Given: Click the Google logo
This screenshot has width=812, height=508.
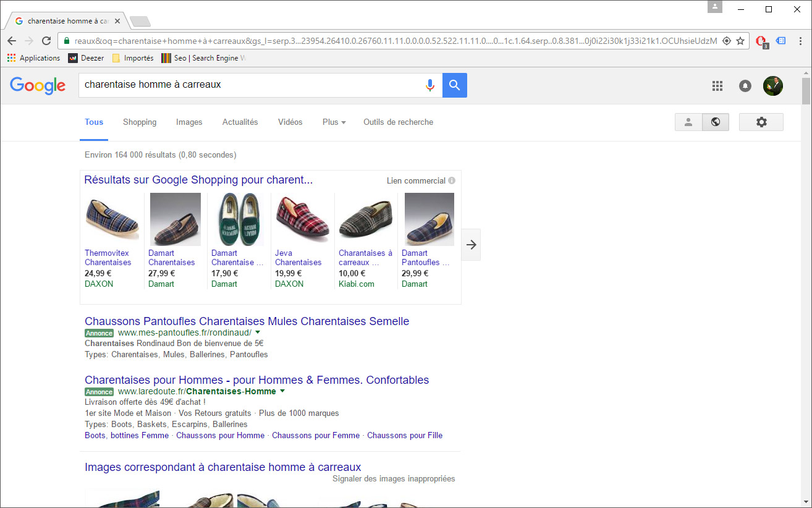Looking at the screenshot, I should point(38,86).
